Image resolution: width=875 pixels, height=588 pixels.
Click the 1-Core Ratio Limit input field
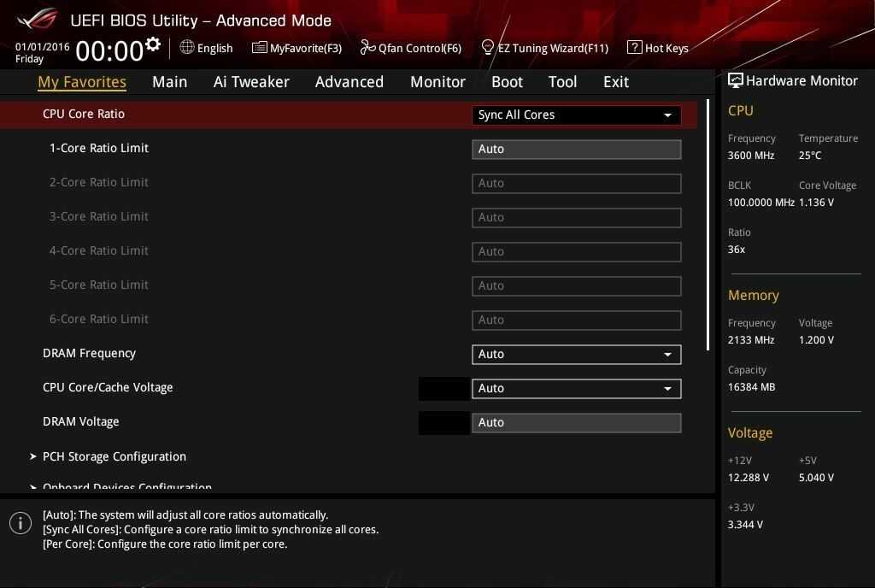(576, 149)
